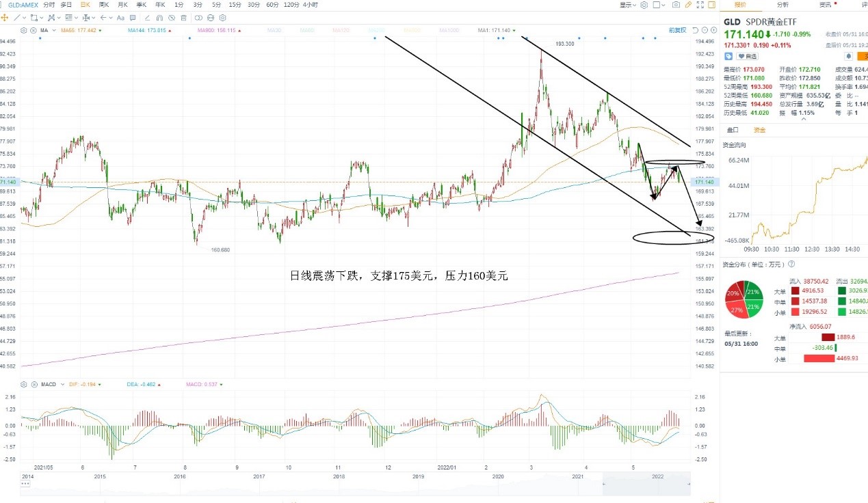Select the 4小时 interval
Screen dimensions: 868x503
coord(310,4)
